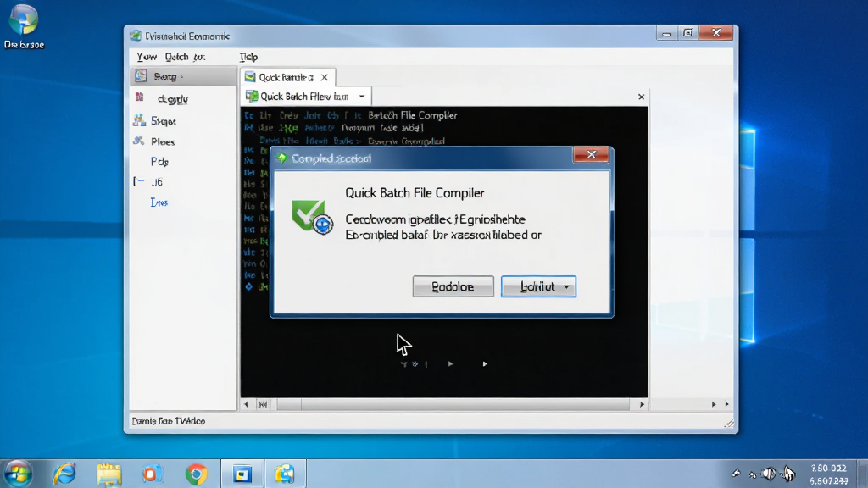The height and width of the screenshot is (488, 868).
Task: Open the Yow menu
Action: (x=147, y=57)
